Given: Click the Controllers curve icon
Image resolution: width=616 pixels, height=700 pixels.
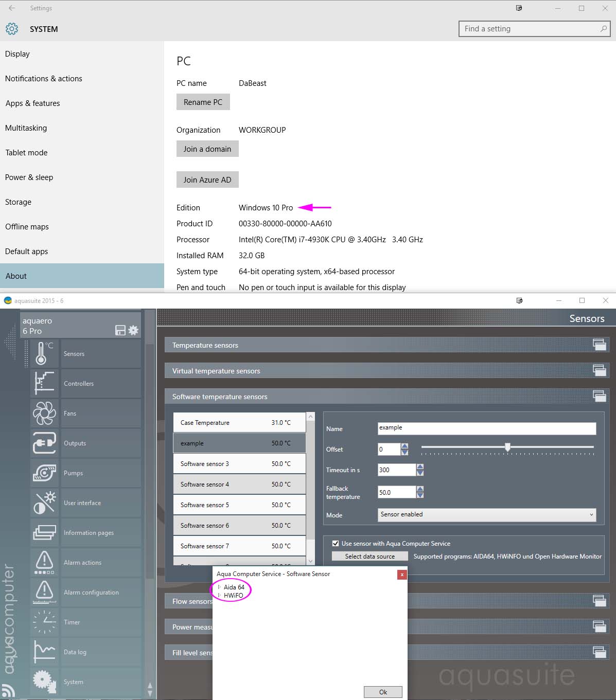Looking at the screenshot, I should click(x=44, y=384).
